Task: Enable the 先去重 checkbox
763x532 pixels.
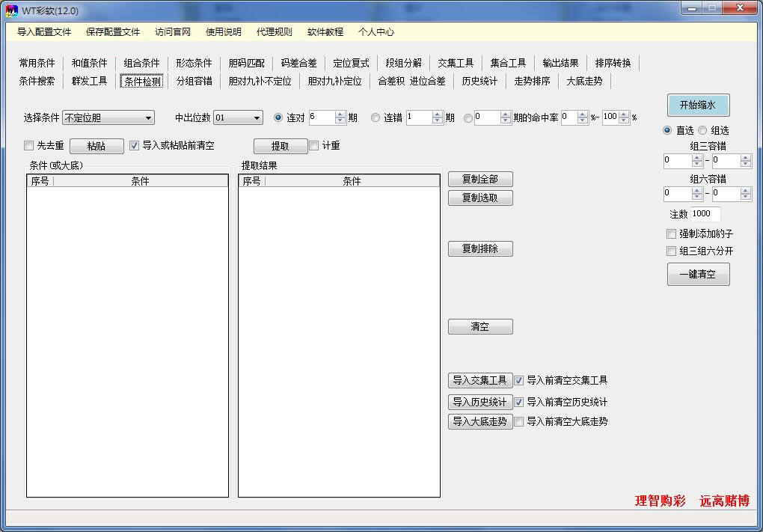Action: tap(28, 145)
